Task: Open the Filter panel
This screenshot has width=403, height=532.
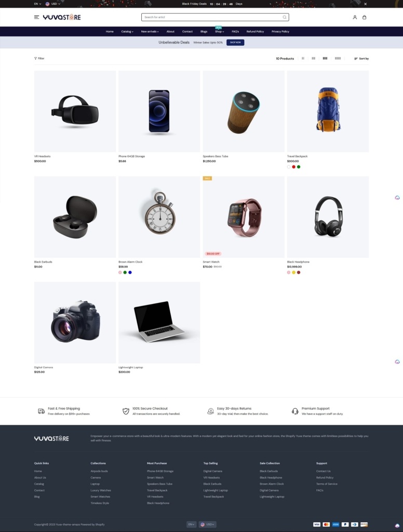Action: (x=39, y=58)
